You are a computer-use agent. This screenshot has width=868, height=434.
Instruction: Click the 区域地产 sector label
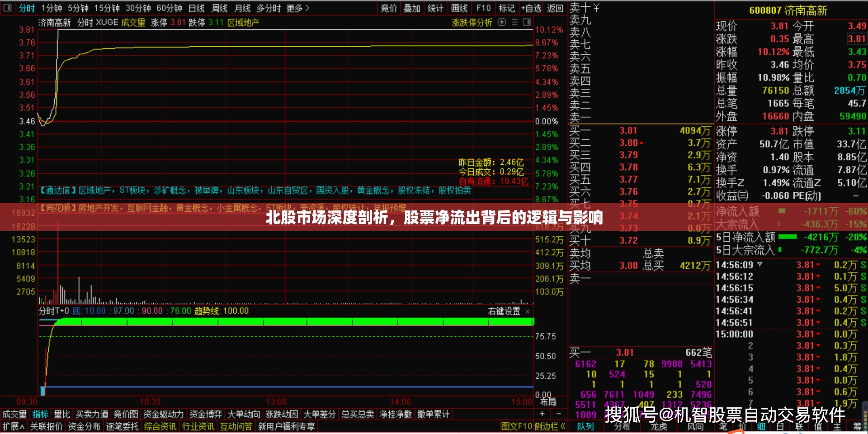[243, 23]
